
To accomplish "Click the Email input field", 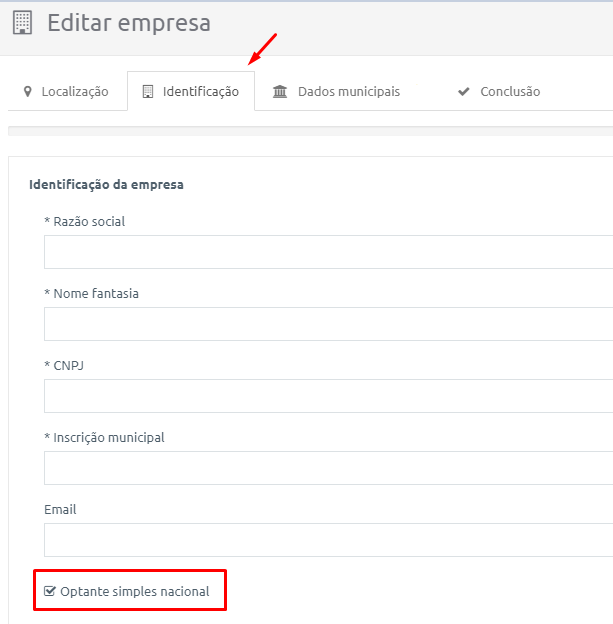I will pos(328,540).
